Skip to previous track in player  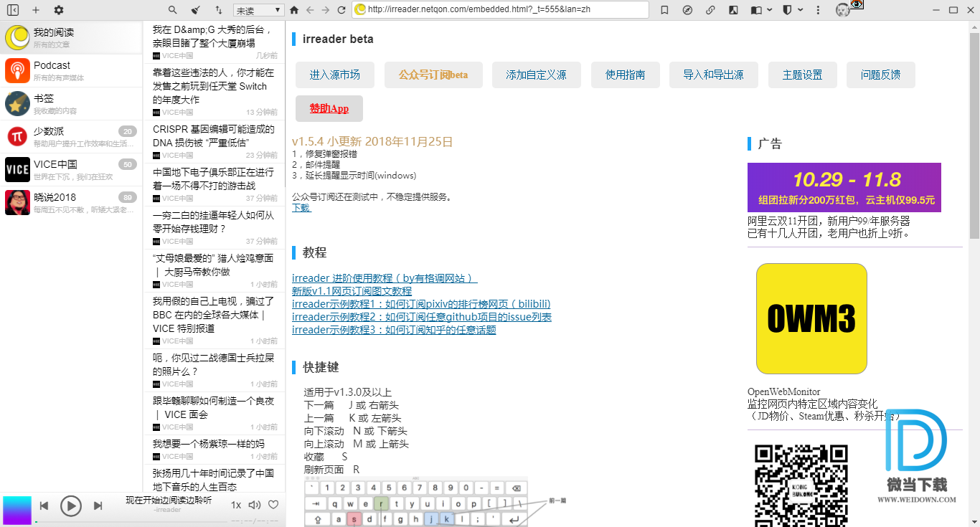tap(44, 505)
